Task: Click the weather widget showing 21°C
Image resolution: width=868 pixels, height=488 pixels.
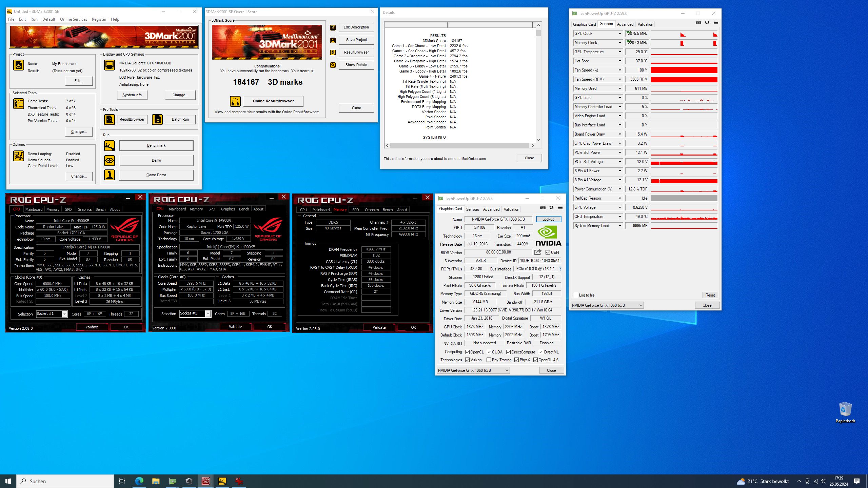Action: pyautogui.click(x=763, y=481)
